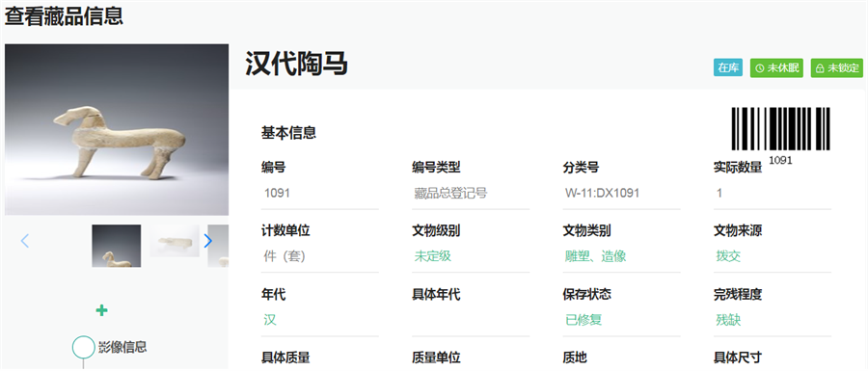Click the 文物类别 value 雕塑、造像
Screen dimensions: 868x371
[x=596, y=256]
